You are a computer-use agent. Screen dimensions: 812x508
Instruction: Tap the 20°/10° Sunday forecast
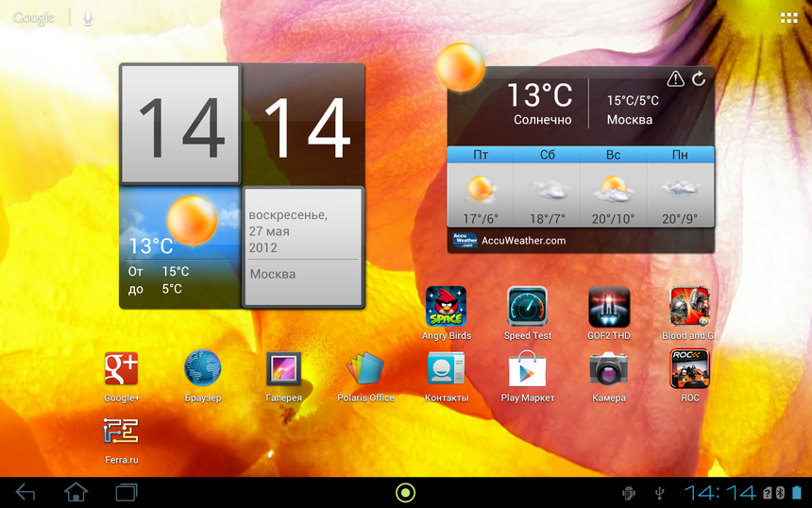(613, 218)
